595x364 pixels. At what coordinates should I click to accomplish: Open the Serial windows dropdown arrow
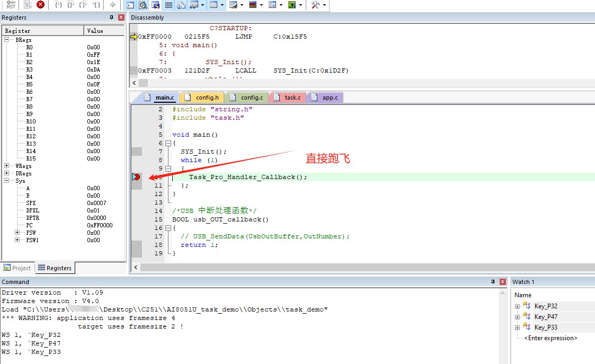pos(242,5)
